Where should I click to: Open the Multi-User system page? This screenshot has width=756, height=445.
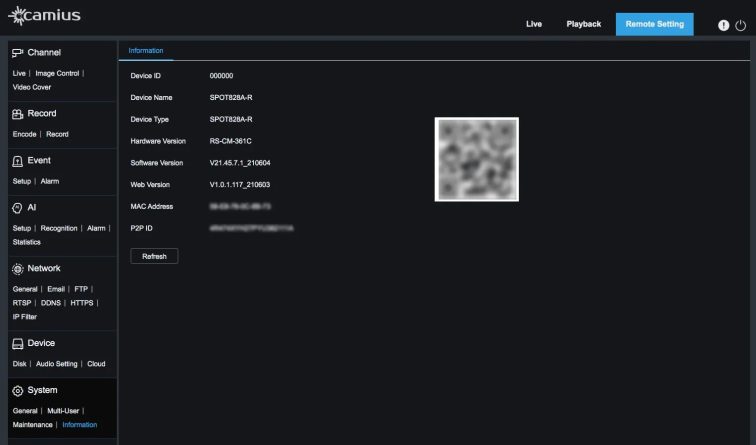pos(63,410)
